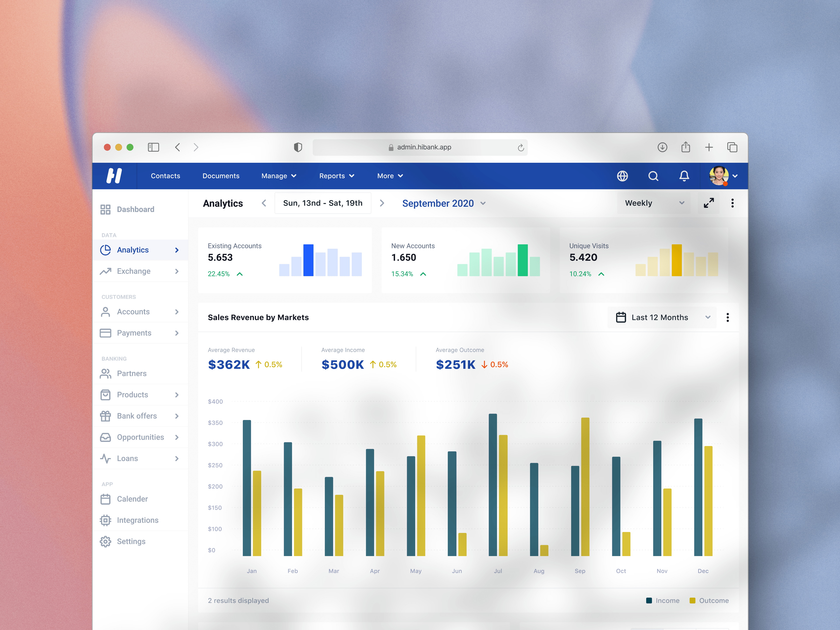Click the date range Sun 13nd - Sat 19th field
840x630 pixels.
(x=323, y=203)
